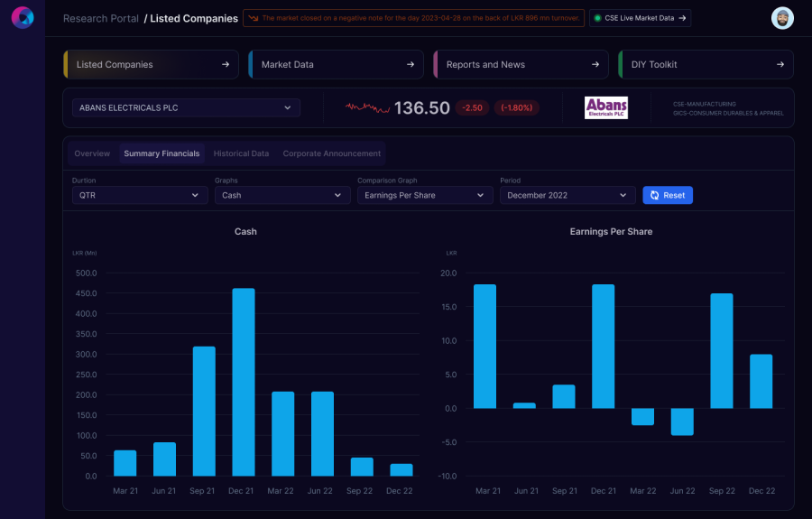Click the market closed notice banner
Viewport: 812px width, 519px height.
pyautogui.click(x=413, y=18)
